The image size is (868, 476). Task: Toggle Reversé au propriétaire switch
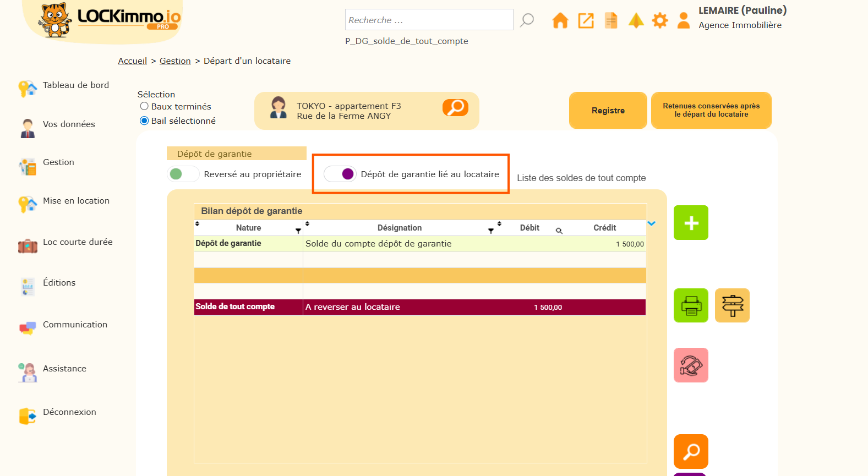click(183, 174)
